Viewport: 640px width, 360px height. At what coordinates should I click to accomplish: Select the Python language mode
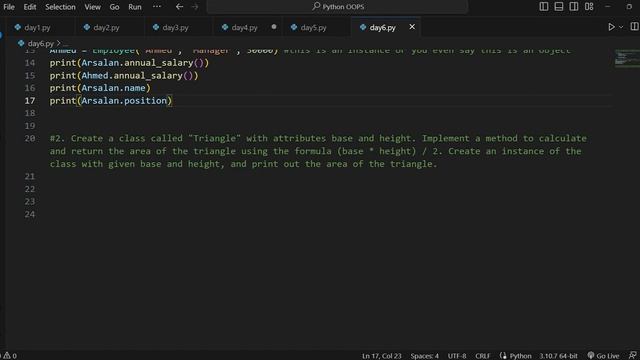click(520, 356)
